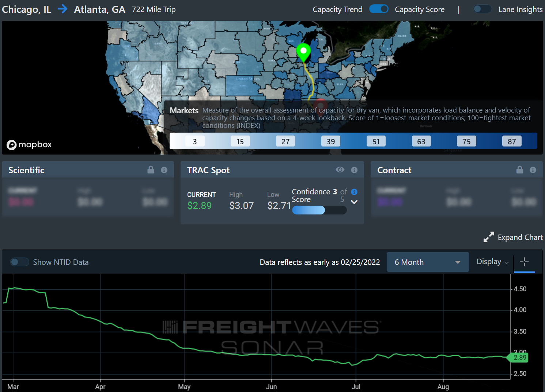
Task: Open info icon on Scientific panel
Action: 164,170
